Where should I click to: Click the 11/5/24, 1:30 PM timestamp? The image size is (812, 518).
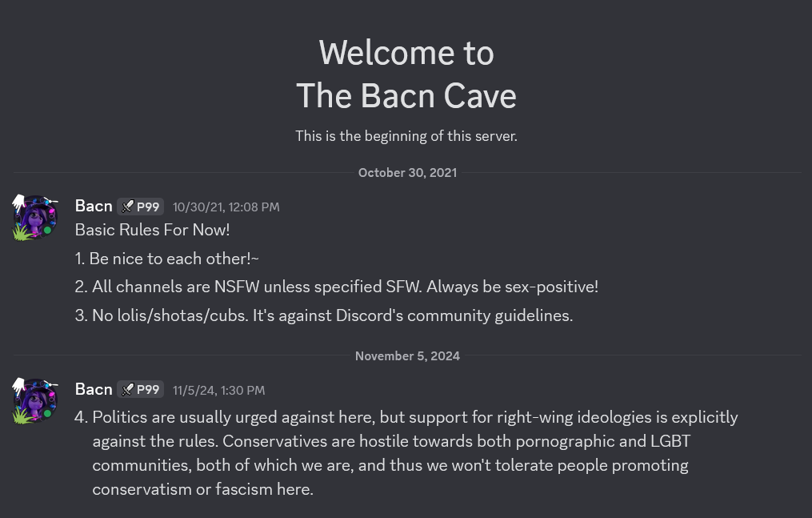pyautogui.click(x=218, y=390)
